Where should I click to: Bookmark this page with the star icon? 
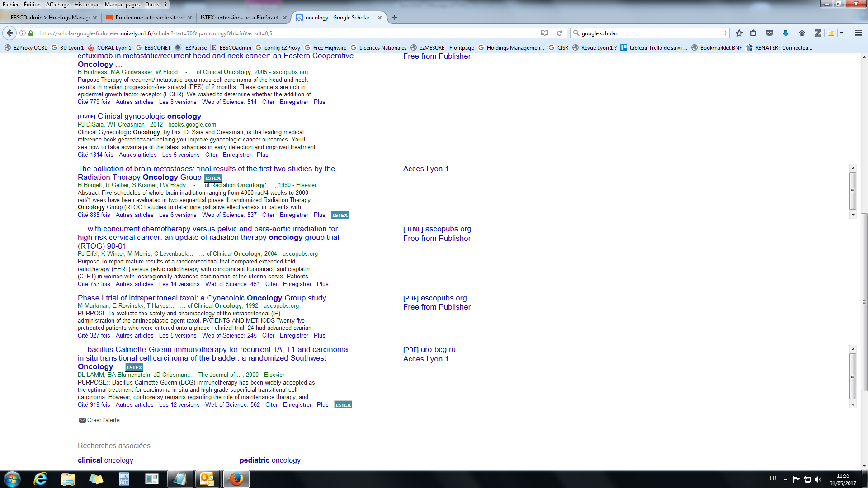click(x=739, y=33)
